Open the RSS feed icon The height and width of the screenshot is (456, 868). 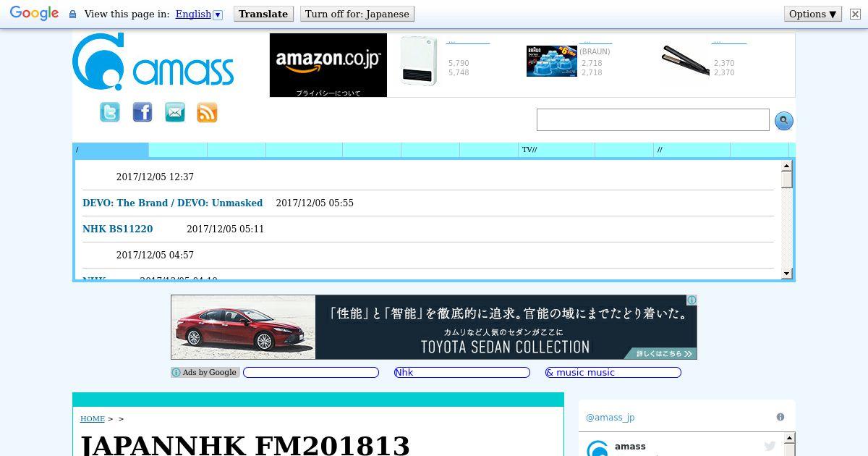208,112
